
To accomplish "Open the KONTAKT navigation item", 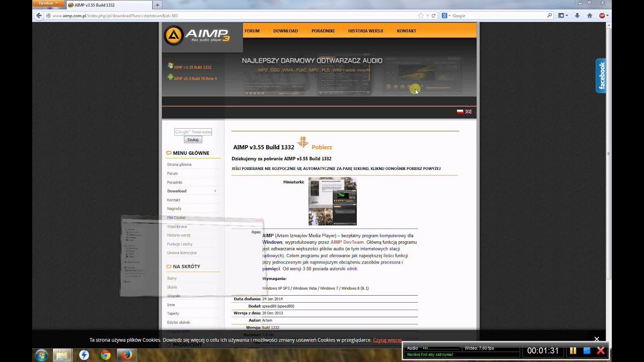I will [407, 31].
